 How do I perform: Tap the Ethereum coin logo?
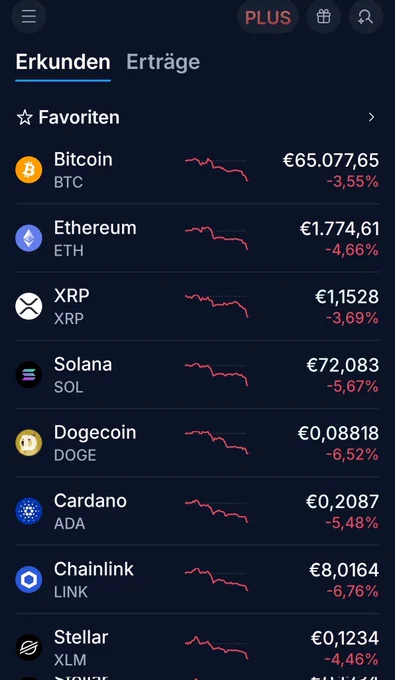click(x=29, y=238)
